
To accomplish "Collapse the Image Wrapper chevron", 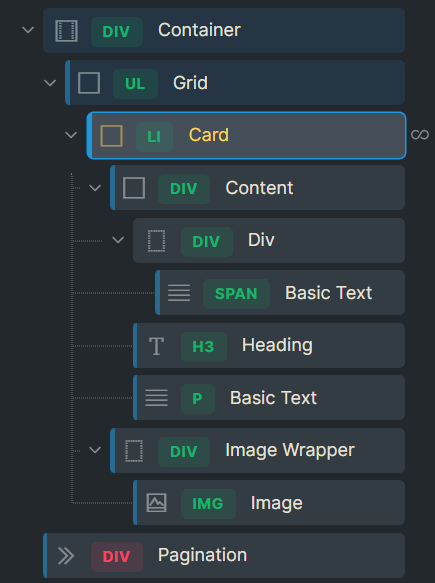I will (95, 450).
